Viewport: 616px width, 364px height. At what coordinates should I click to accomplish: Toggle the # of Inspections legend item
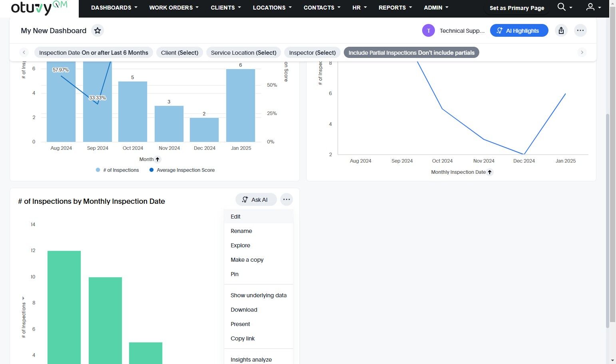[118, 170]
